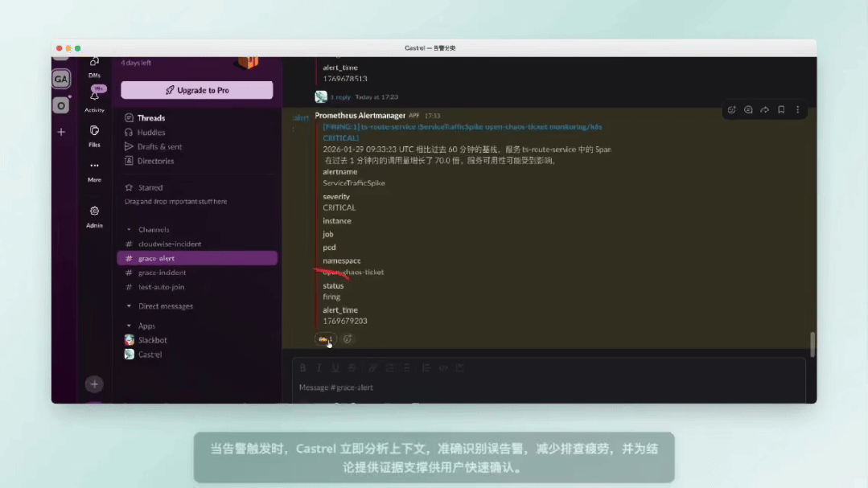This screenshot has width=868, height=488.
Task: Add a reaction to the Prometheus Alertmanager message
Action: point(731,110)
